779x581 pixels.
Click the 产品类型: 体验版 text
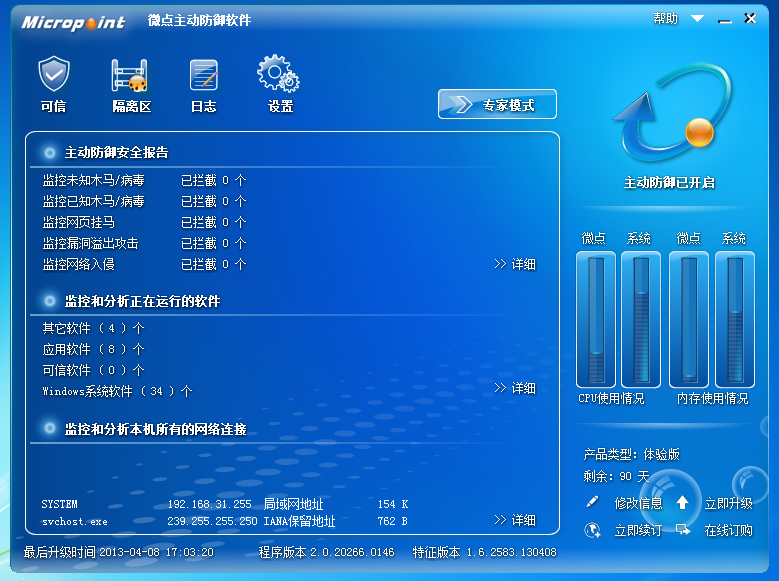click(x=631, y=454)
